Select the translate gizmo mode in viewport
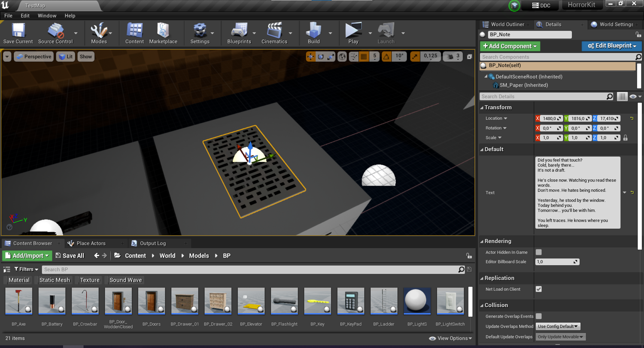The width and height of the screenshot is (644, 348). [x=310, y=56]
